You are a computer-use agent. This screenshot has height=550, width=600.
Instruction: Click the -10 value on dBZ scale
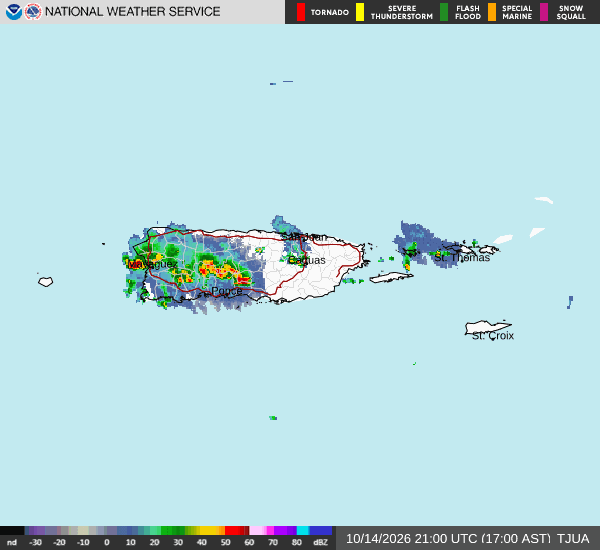tap(83, 542)
